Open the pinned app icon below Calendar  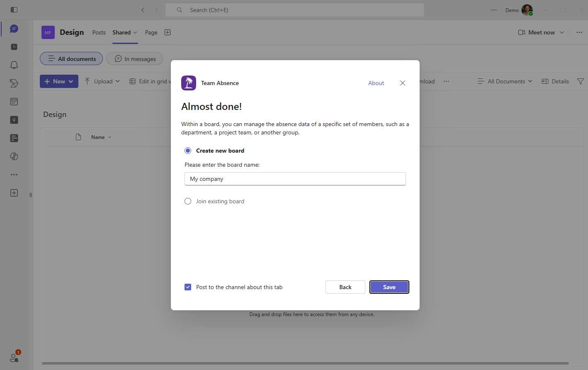14,120
